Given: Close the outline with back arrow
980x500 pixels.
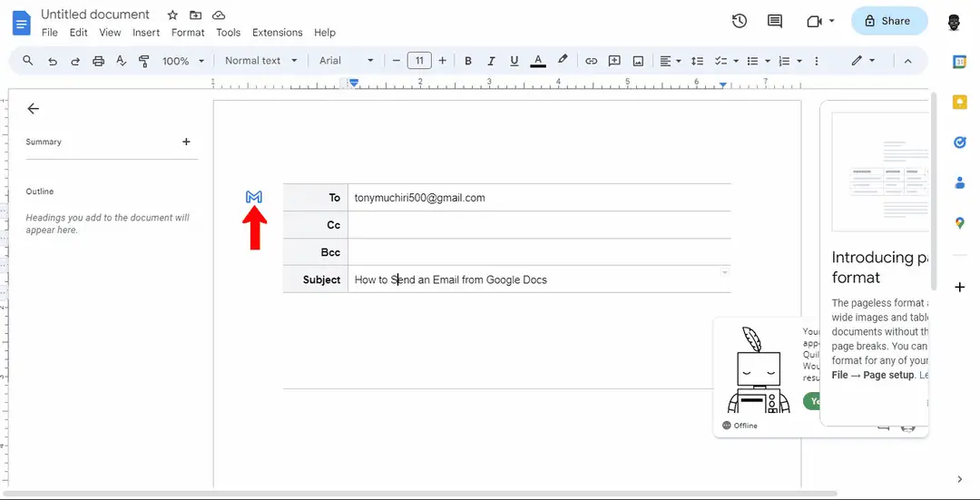Looking at the screenshot, I should tap(34, 109).
